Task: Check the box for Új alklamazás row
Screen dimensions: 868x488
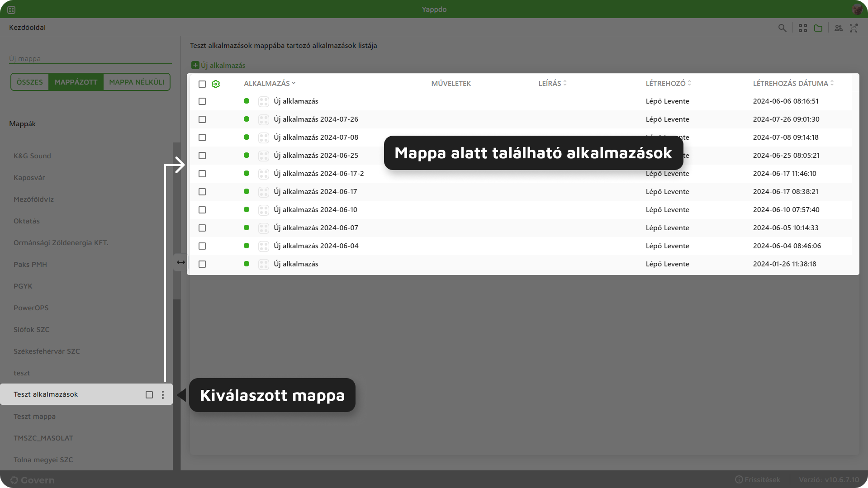Action: (202, 101)
